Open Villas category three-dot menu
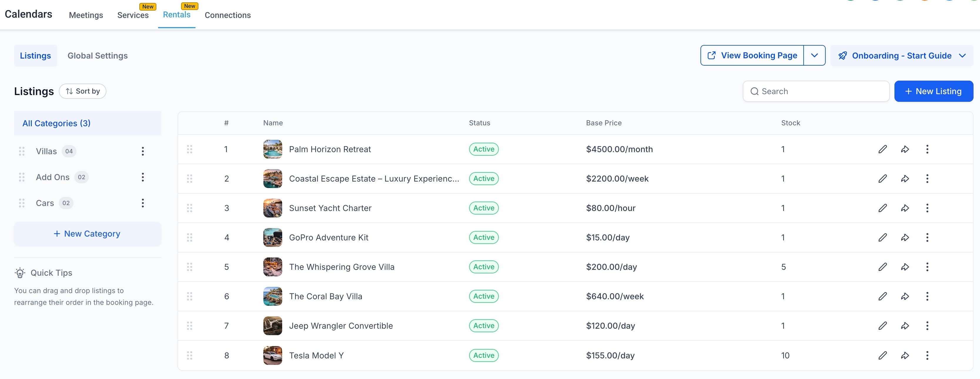The height and width of the screenshot is (379, 980). point(143,151)
